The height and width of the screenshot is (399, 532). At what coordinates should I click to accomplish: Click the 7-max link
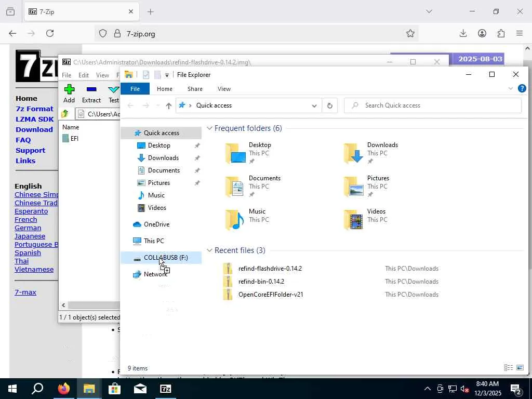click(x=25, y=292)
